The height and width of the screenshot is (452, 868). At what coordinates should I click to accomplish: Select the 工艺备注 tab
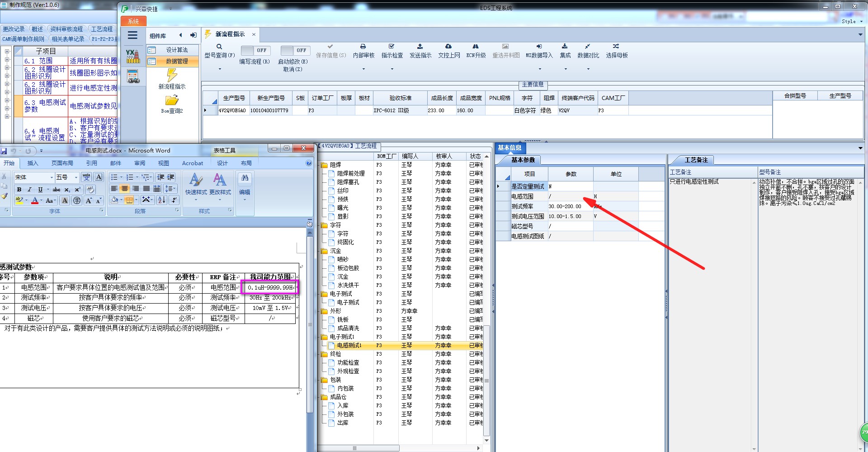click(x=696, y=160)
